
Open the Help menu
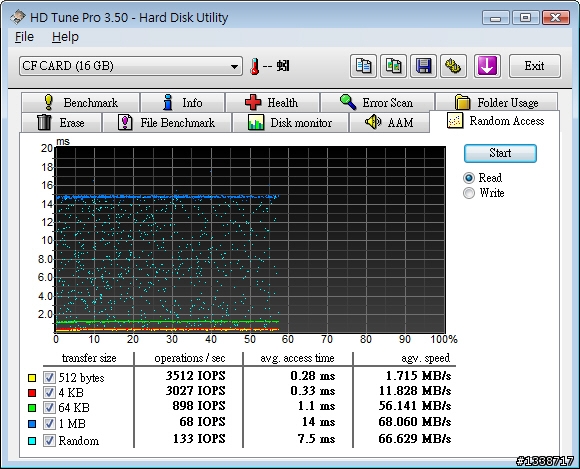65,37
